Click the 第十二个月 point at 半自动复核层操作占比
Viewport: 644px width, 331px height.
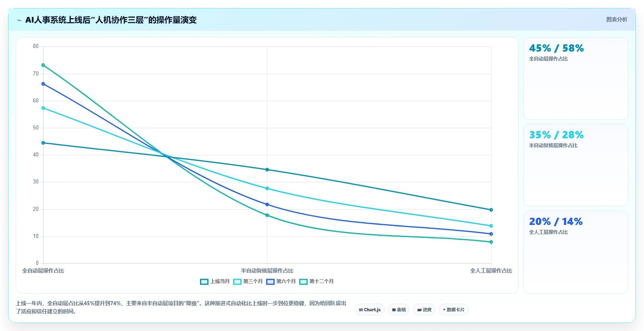[267, 215]
